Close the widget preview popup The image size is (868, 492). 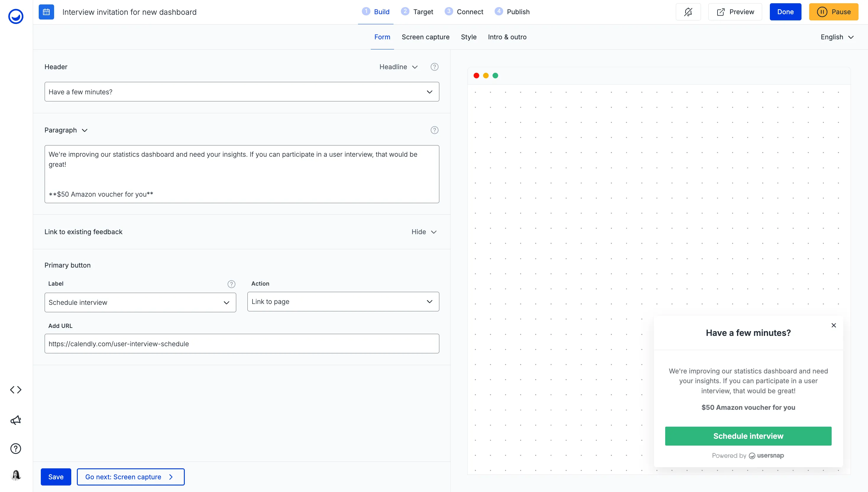833,325
